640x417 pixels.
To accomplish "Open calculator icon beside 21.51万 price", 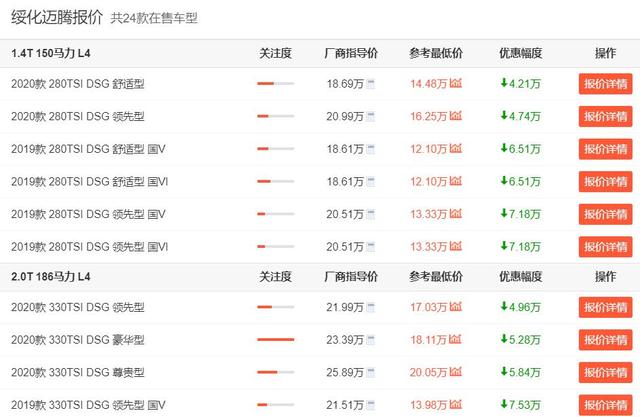I will 371,405.
